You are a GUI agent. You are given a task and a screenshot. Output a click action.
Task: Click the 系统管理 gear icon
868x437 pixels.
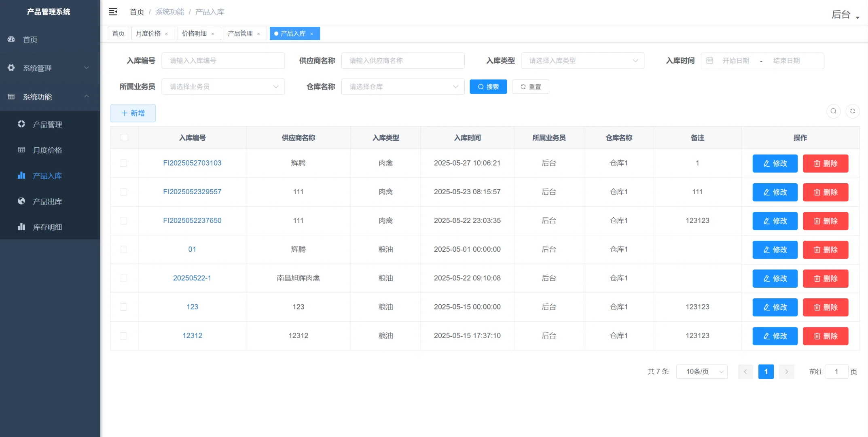[11, 68]
